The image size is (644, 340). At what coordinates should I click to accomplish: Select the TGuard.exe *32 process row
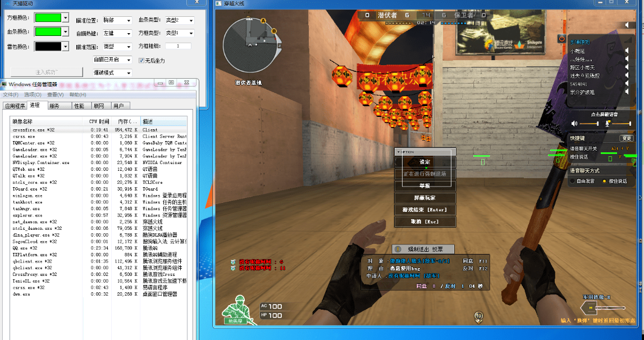99,189
